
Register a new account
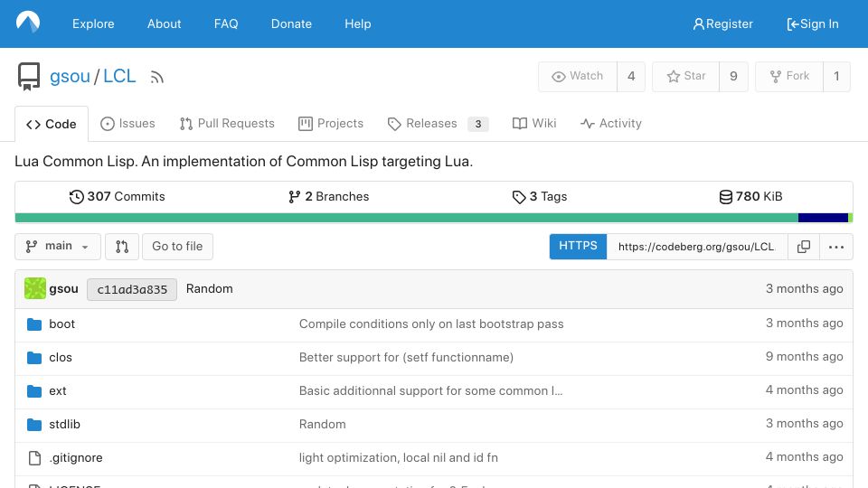[x=722, y=23]
